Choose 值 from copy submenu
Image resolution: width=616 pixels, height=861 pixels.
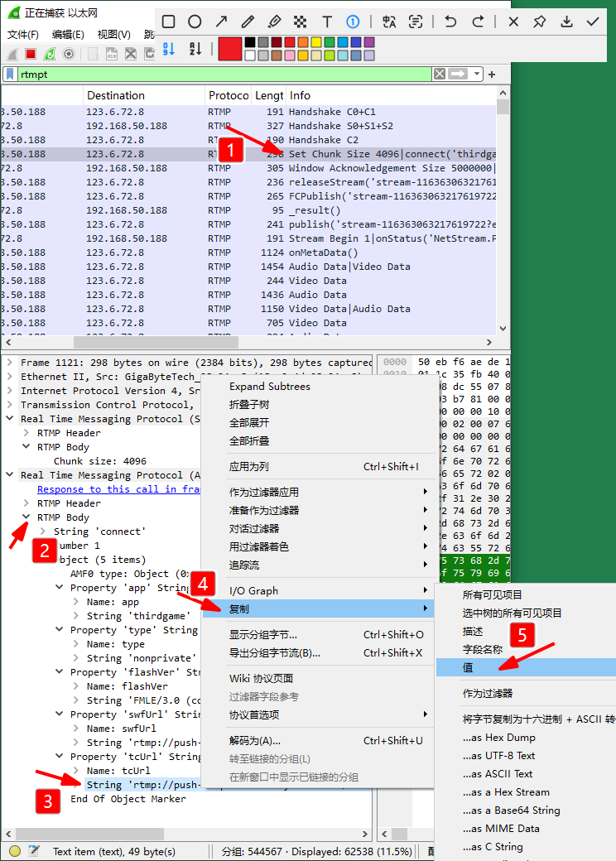469,666
